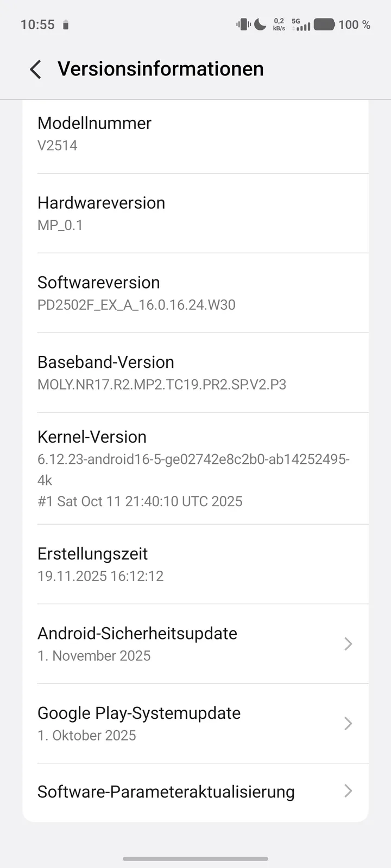Expand Android-Sicherheitsupdate chevron arrow
391x868 pixels.
point(348,644)
